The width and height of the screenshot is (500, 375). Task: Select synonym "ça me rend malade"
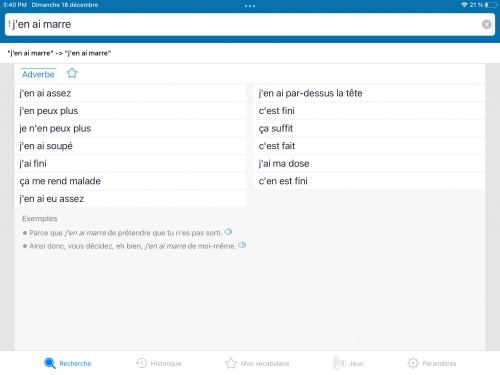(130, 181)
